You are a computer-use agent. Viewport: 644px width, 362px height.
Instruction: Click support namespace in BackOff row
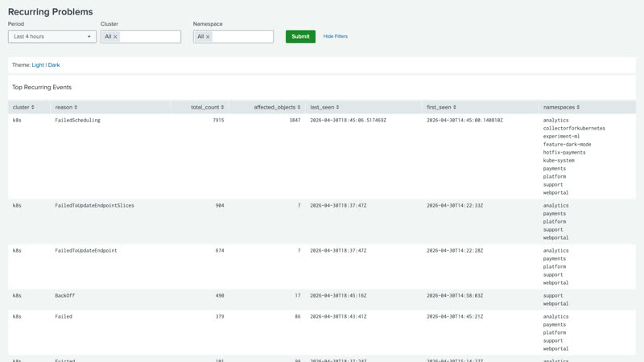point(553,295)
